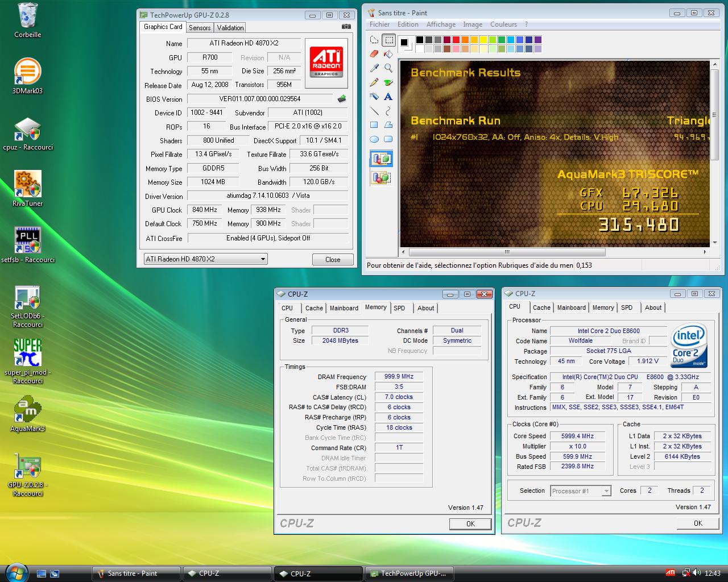Viewport: 728px width, 582px height.
Task: Pick the red color swatch in Paint palette
Action: pyautogui.click(x=456, y=39)
